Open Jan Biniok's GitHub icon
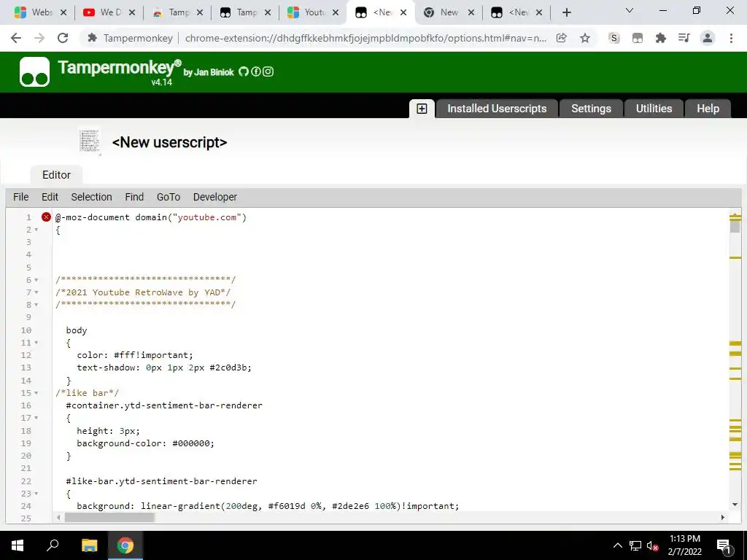 click(x=244, y=71)
